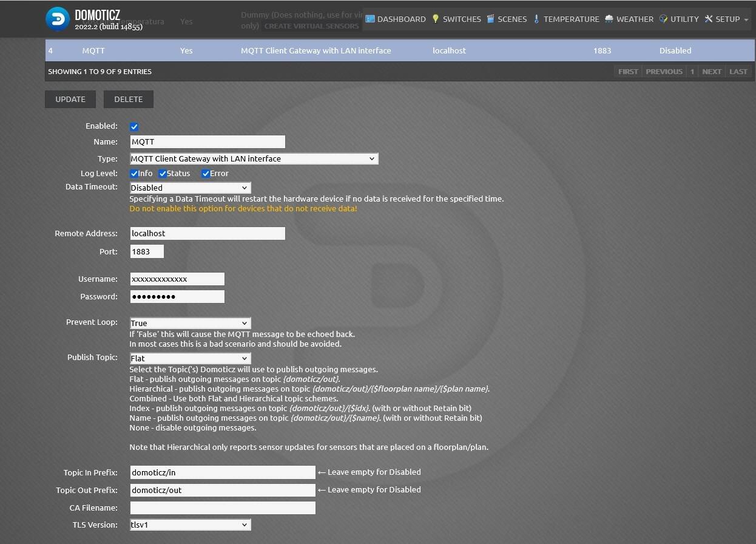Screen dimensions: 756x544
Task: Uncheck the Status log level checkbox
Action: [163, 174]
